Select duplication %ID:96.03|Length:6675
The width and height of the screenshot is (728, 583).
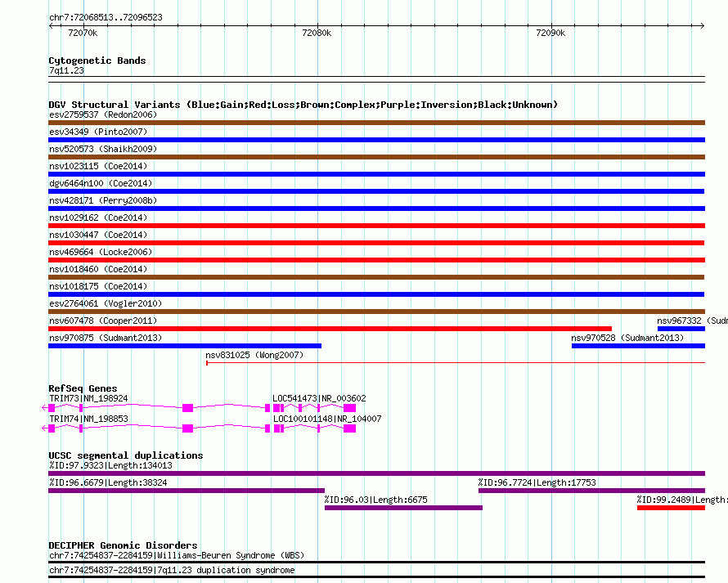point(376,500)
